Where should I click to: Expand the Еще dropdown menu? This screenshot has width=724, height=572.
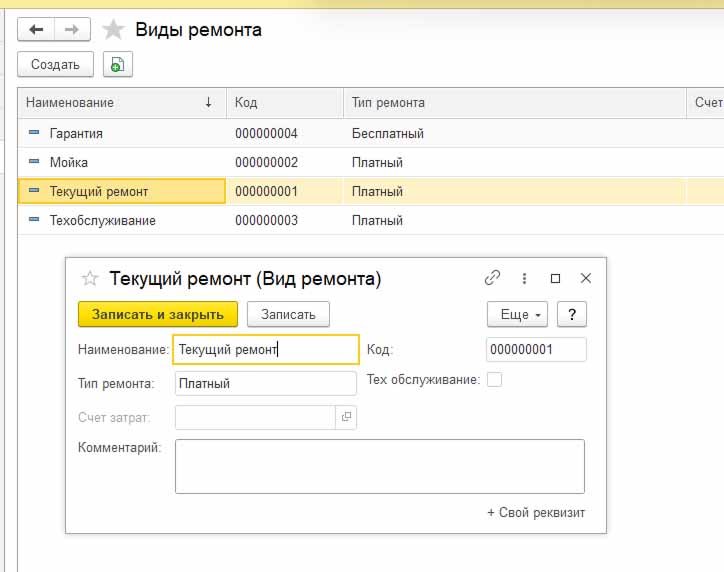click(x=517, y=314)
